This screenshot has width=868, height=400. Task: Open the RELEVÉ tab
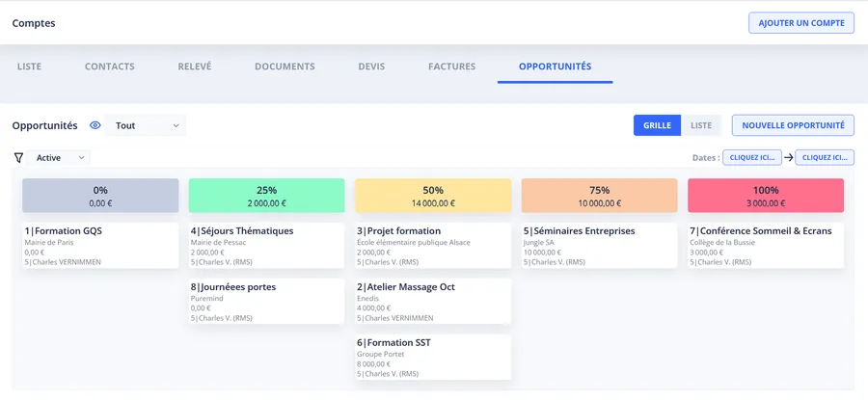194,67
